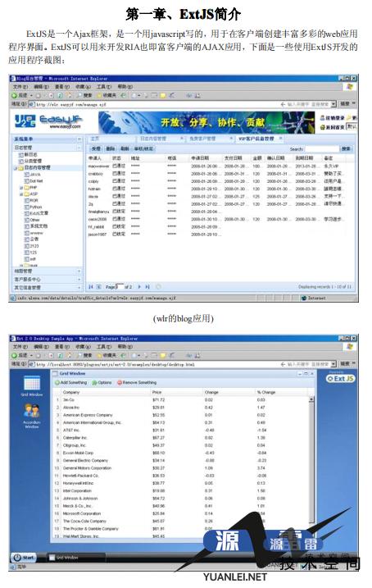Sort by the Company column header
372x588 pixels.
(105, 392)
